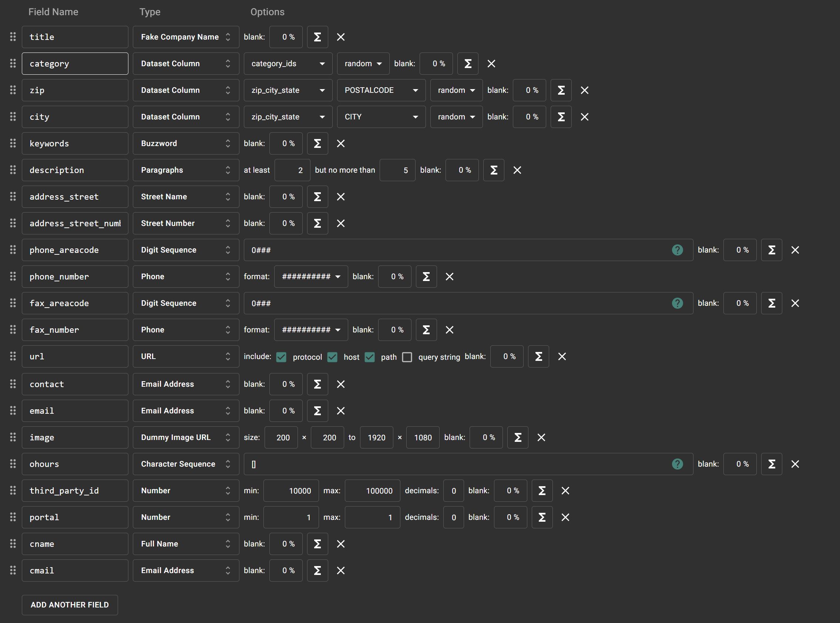Screen dimensions: 840x623
Task: Delete the portal field row
Action: (x=565, y=517)
